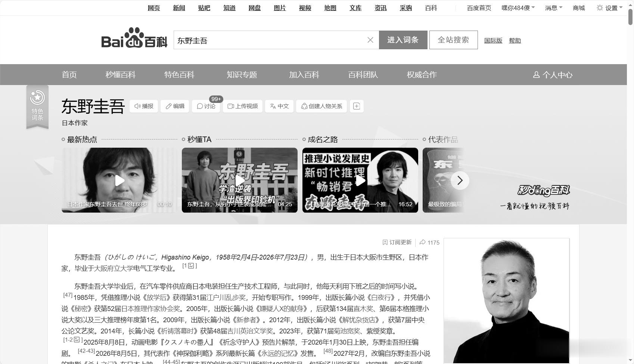The height and width of the screenshot is (364, 634).
Task: Click the 秒懂百科 logo
Action: point(543,190)
